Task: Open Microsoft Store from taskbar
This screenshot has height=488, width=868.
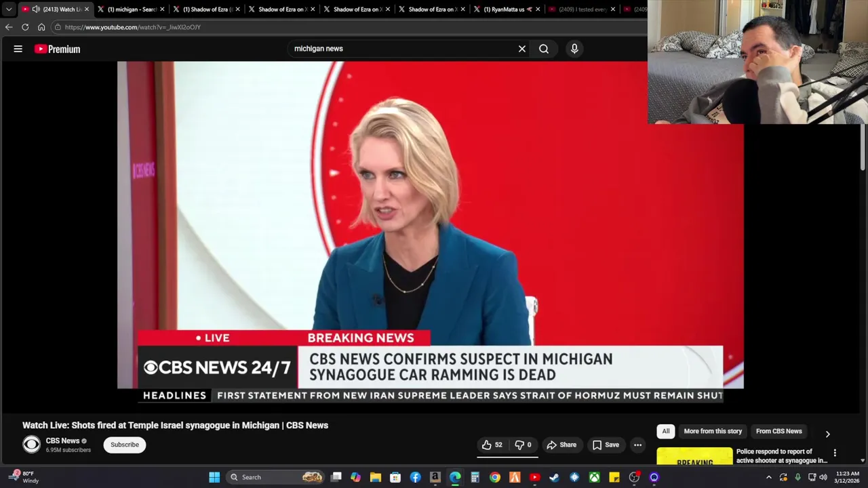Action: (395, 477)
